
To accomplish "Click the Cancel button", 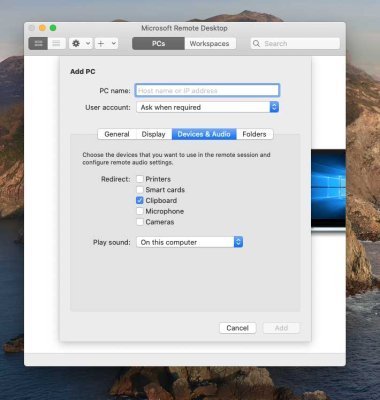I will click(238, 328).
